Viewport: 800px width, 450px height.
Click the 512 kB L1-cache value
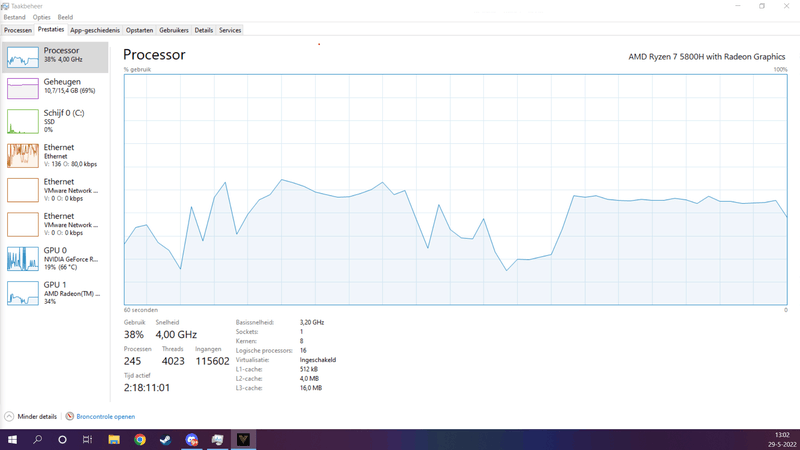(x=309, y=369)
